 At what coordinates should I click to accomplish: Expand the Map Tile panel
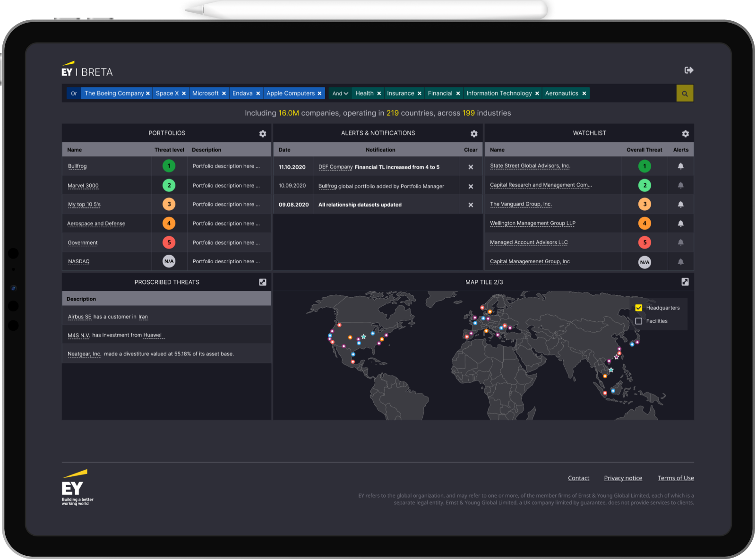pos(685,282)
